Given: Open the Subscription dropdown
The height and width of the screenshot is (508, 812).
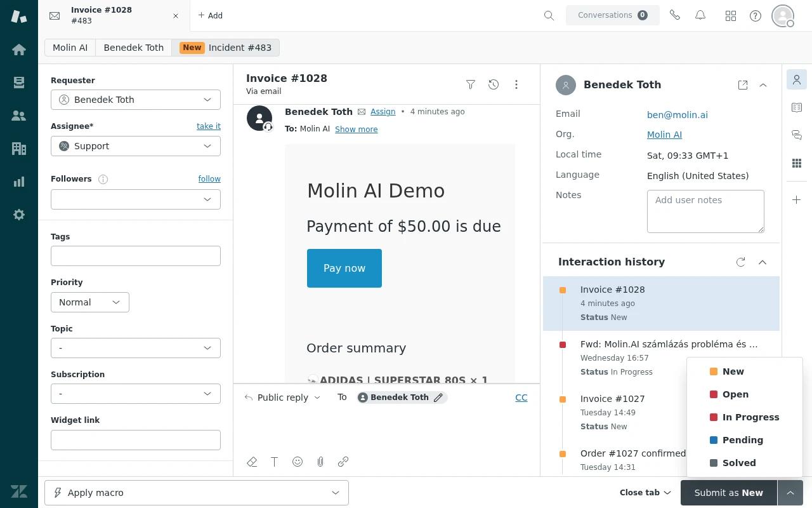Looking at the screenshot, I should pyautogui.click(x=136, y=394).
